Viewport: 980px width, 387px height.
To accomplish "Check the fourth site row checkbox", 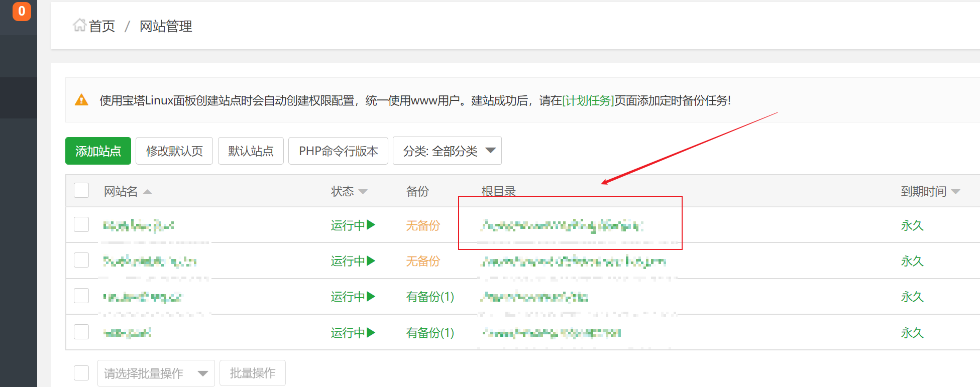I will click(81, 332).
